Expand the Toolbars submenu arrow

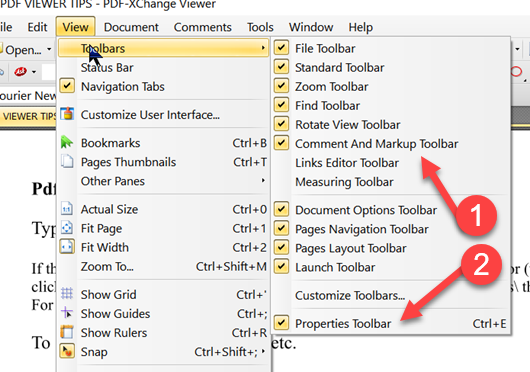pyautogui.click(x=263, y=48)
